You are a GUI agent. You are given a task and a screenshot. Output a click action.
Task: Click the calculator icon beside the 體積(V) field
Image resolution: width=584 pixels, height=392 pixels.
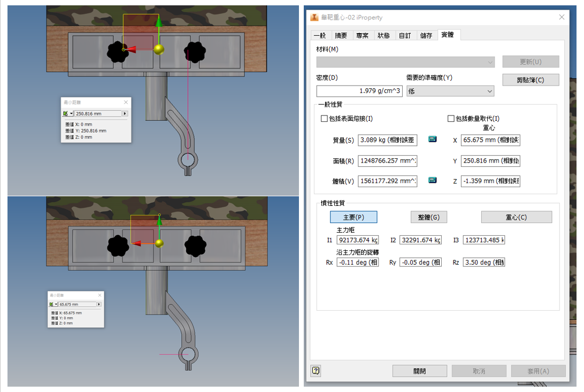pos(433,181)
